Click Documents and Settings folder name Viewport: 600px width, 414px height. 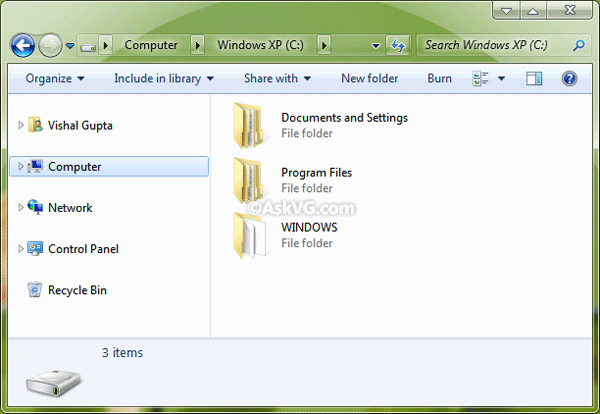tap(344, 117)
